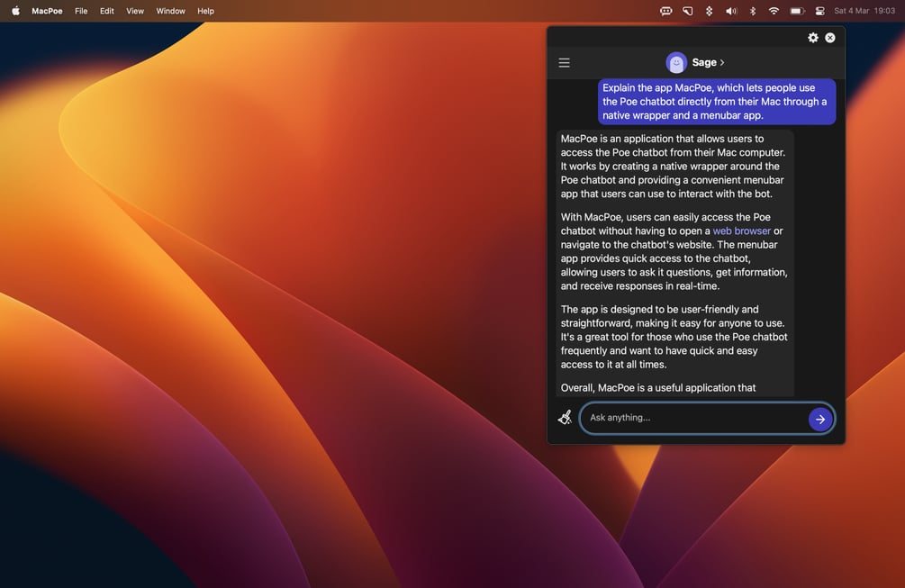Click text 'Overall, MacPoe is a useful application'

tap(658, 388)
